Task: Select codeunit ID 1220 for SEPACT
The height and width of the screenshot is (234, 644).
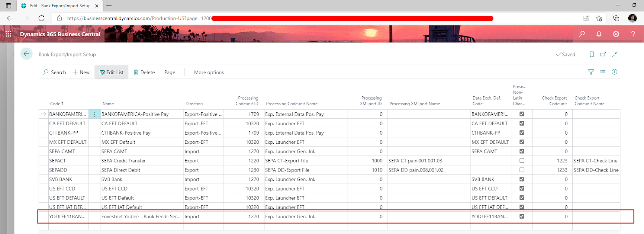Action: pos(244,161)
